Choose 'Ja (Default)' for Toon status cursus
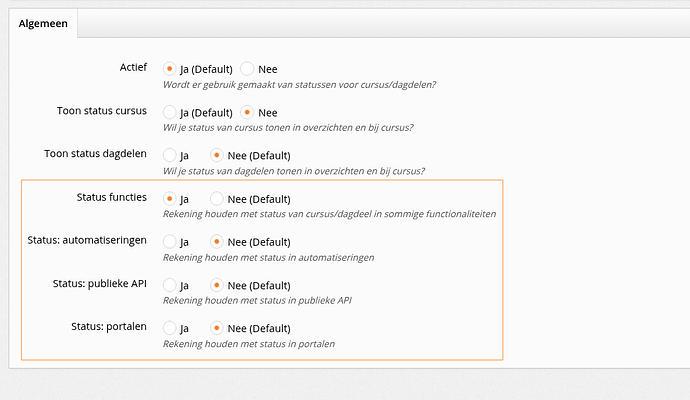 pos(170,112)
